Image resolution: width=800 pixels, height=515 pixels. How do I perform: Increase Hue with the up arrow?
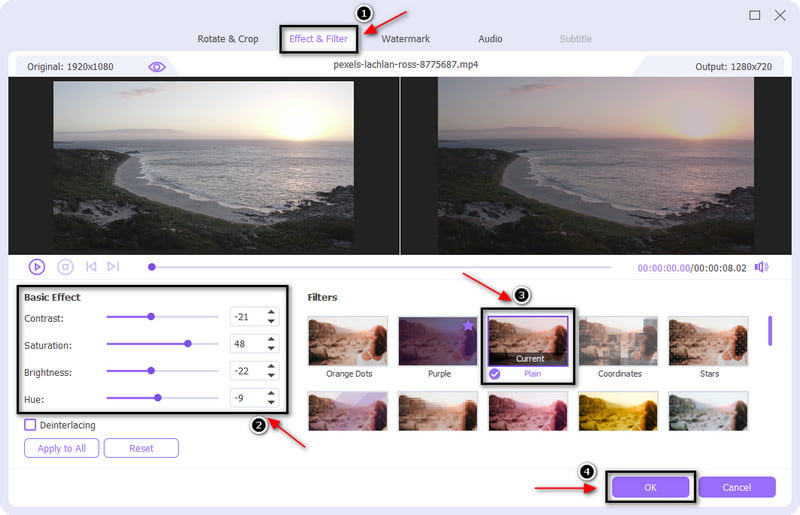(x=271, y=393)
